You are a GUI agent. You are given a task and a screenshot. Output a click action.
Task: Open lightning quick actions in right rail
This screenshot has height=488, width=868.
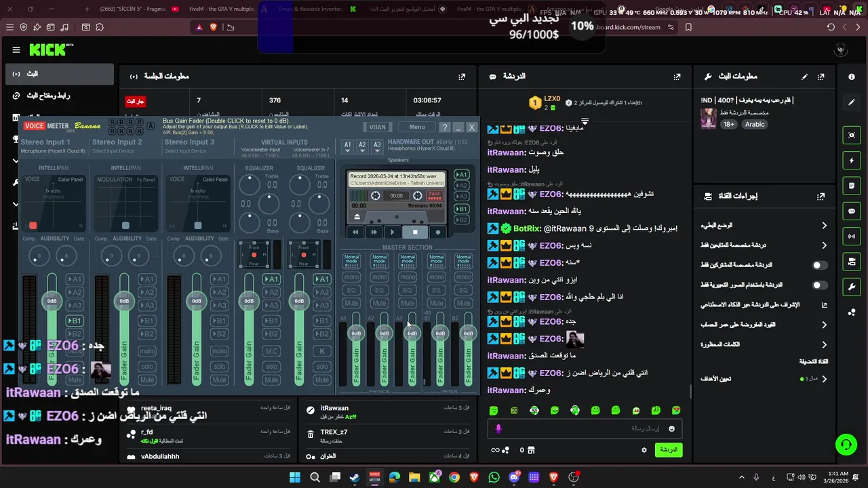point(852,161)
